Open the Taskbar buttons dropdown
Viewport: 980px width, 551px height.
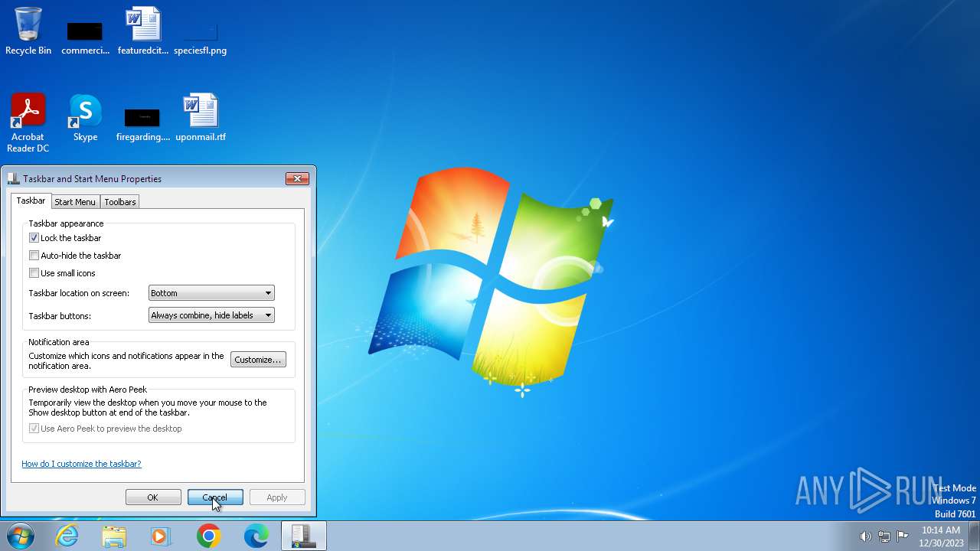coord(211,315)
